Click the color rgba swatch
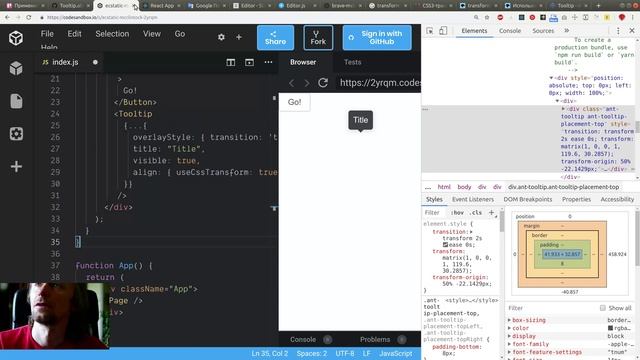Screen dimensions: 640x360 [x=610, y=328]
